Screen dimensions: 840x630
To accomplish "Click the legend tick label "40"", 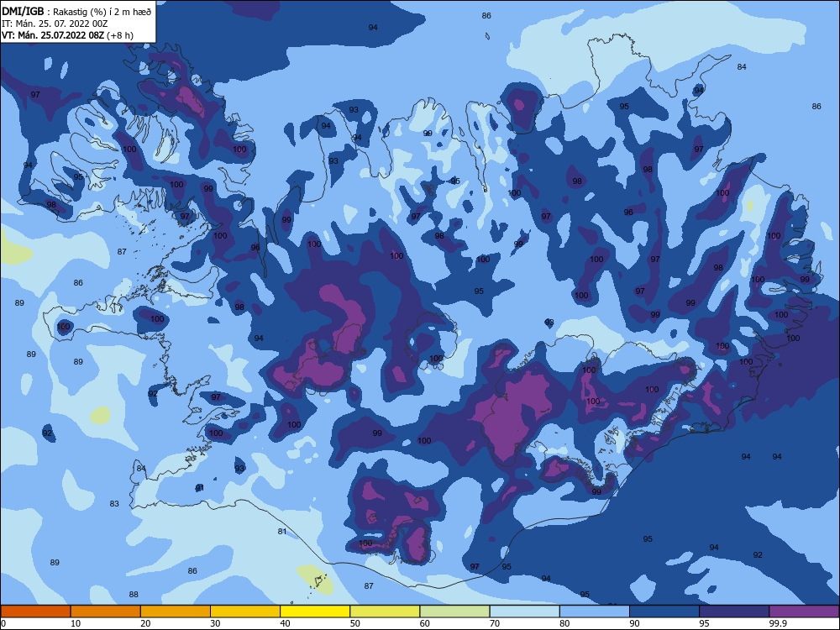I will coord(285,623).
